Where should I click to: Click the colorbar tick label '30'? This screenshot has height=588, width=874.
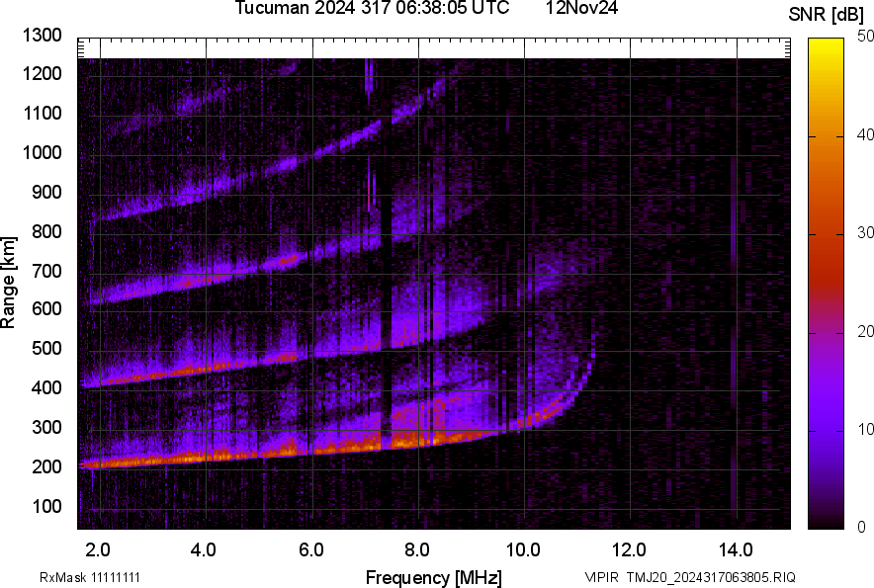coord(864,232)
